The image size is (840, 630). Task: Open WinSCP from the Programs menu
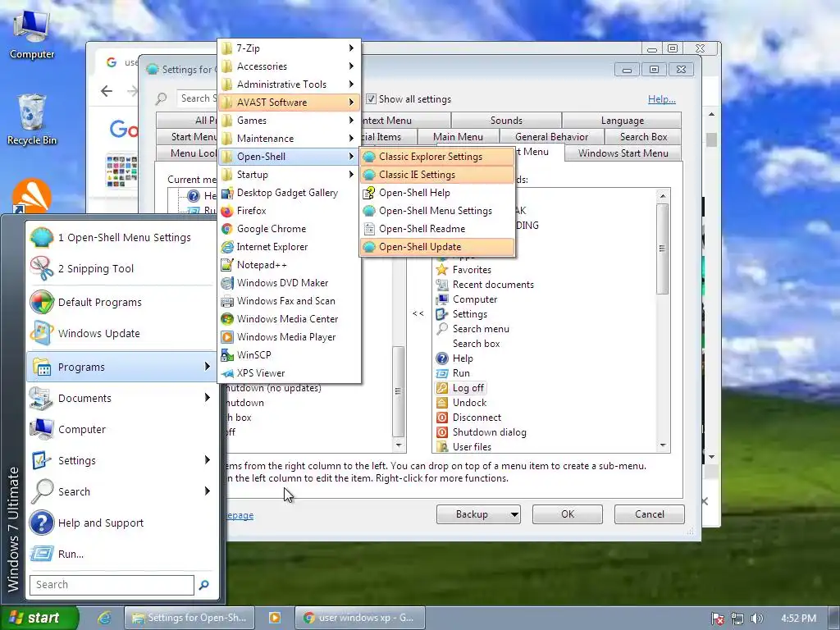(x=290, y=355)
